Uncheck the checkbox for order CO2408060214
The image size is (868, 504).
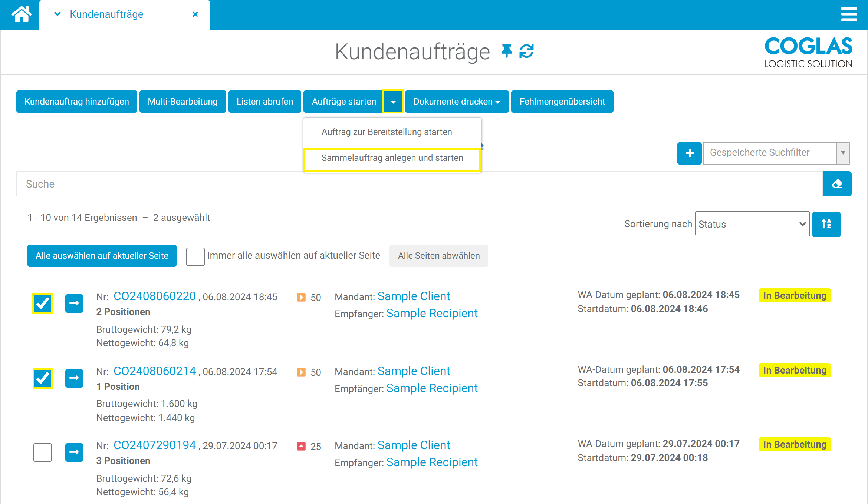coord(43,378)
